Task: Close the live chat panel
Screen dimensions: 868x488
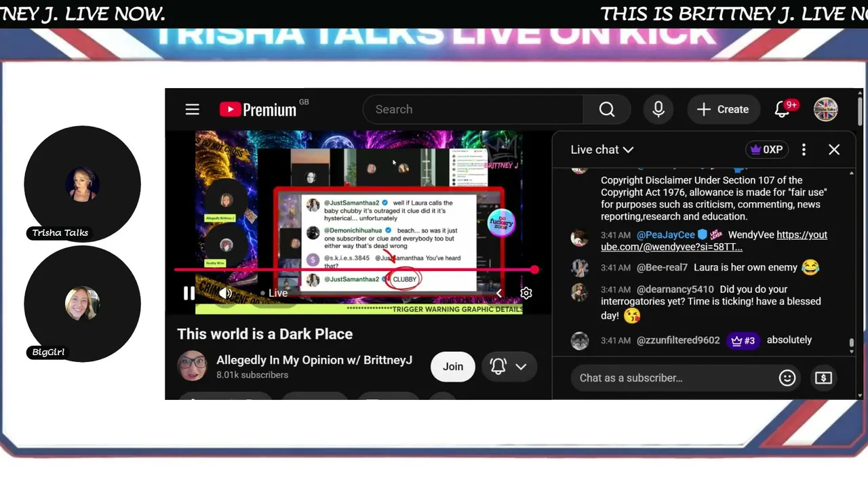Action: [834, 150]
